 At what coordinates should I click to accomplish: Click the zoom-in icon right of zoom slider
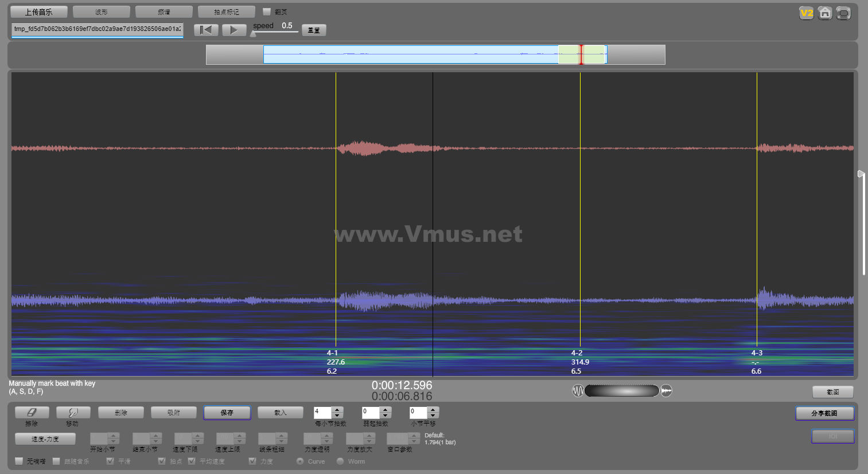pyautogui.click(x=666, y=391)
